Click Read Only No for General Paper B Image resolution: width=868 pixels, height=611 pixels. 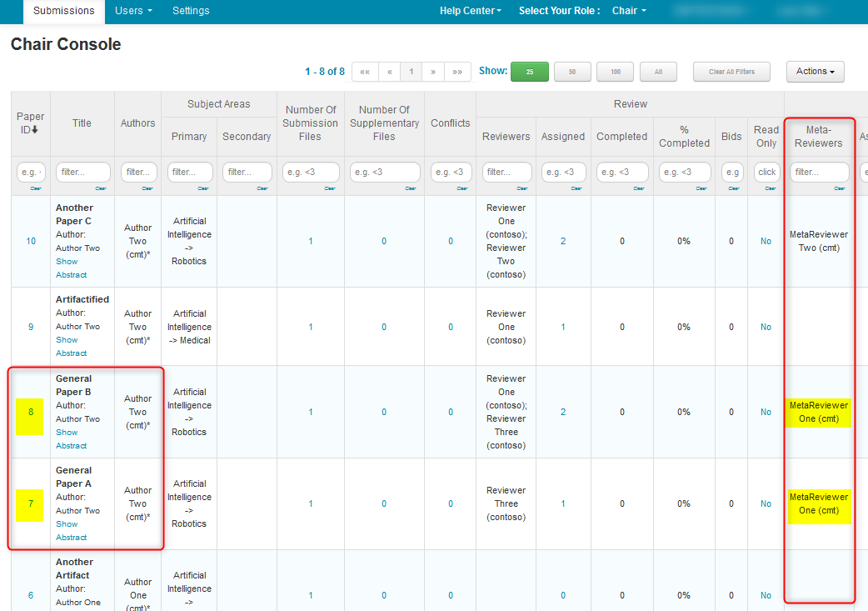[x=766, y=412]
